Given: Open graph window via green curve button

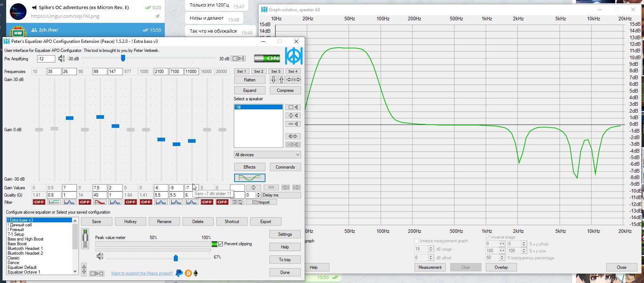Looking at the screenshot, I should [250, 178].
